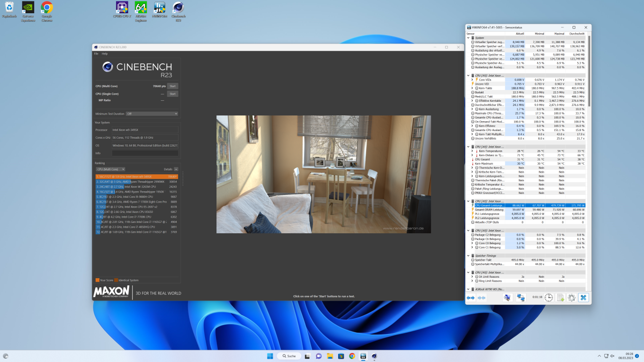Switch to Cinebench via its taskbar icon

point(374,356)
